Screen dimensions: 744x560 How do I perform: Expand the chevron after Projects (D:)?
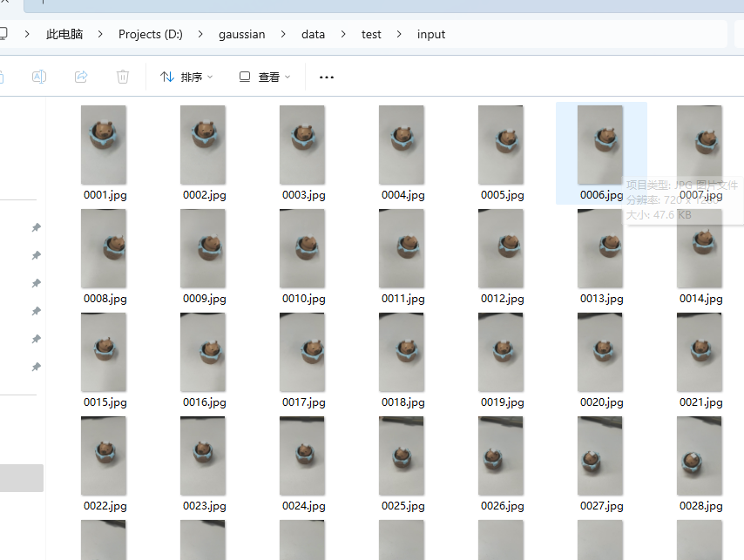(200, 35)
